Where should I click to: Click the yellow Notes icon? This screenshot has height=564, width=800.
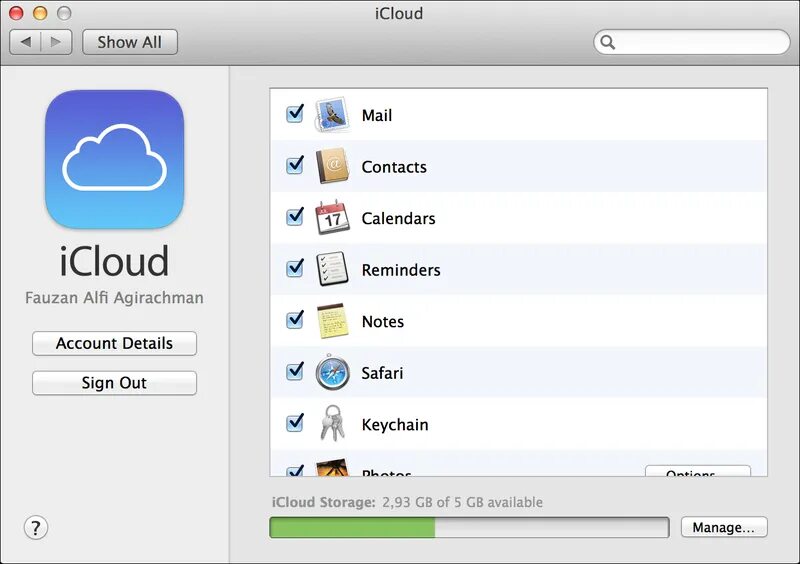(333, 321)
